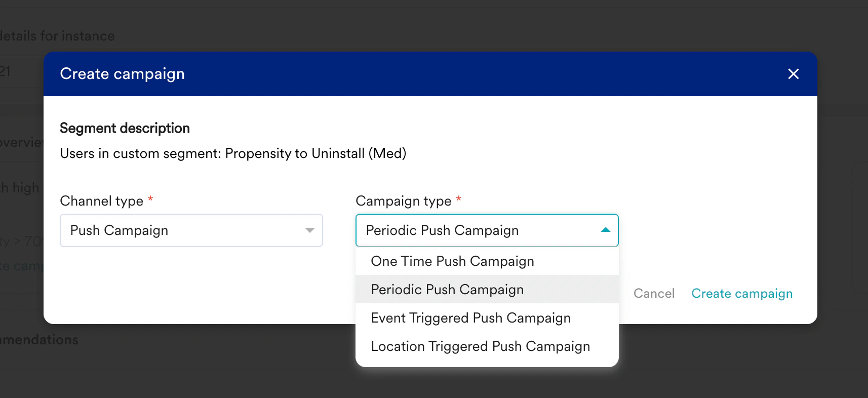Viewport: 868px width, 398px height.
Task: Select Event Triggered Push Campaign
Action: point(471,317)
